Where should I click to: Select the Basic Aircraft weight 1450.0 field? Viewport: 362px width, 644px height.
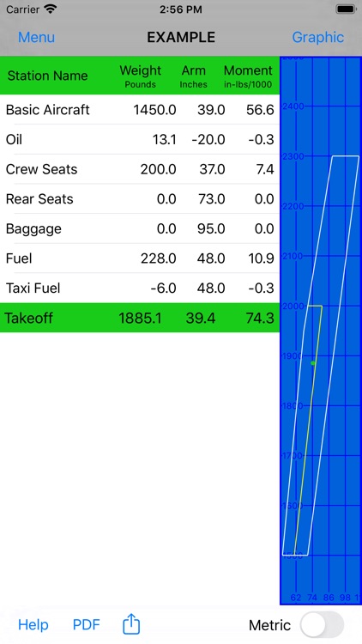click(x=154, y=110)
